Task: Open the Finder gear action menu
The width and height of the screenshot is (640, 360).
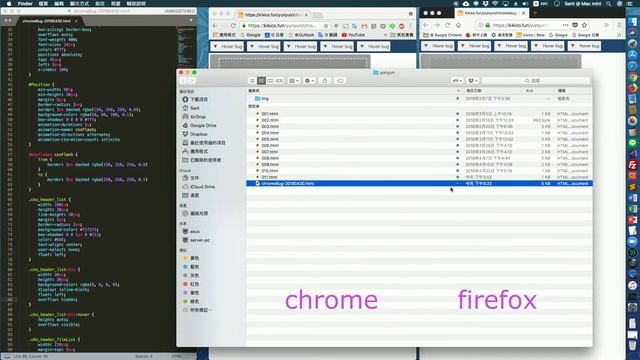Action: tap(309, 81)
